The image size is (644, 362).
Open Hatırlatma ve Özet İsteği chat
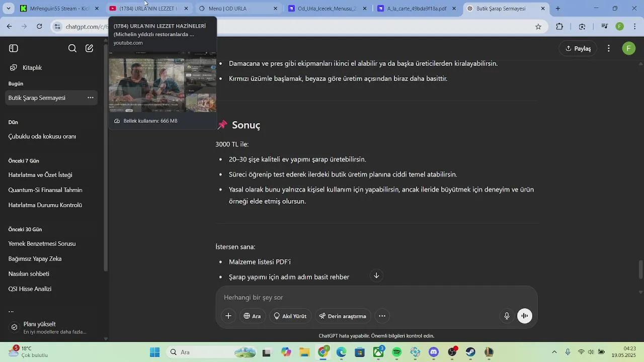point(40,175)
